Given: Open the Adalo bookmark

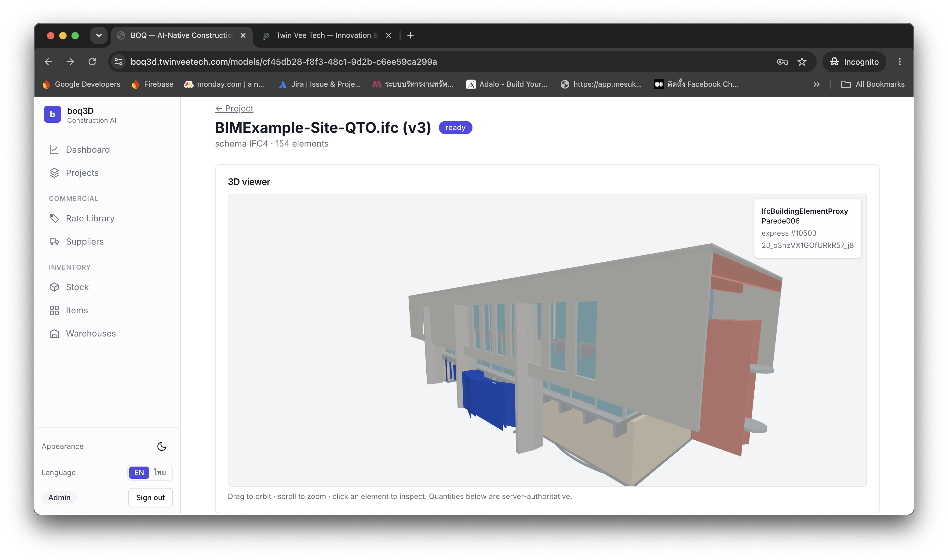Looking at the screenshot, I should click(507, 84).
